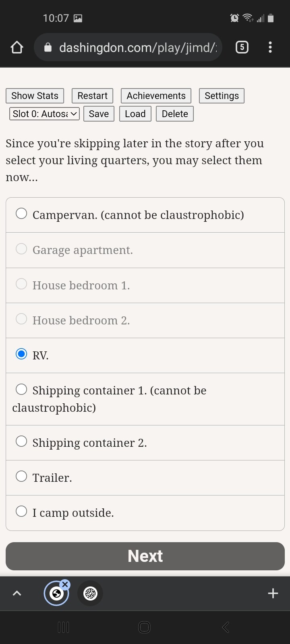The height and width of the screenshot is (644, 290).
Task: Open the Achievements menu
Action: coord(156,96)
